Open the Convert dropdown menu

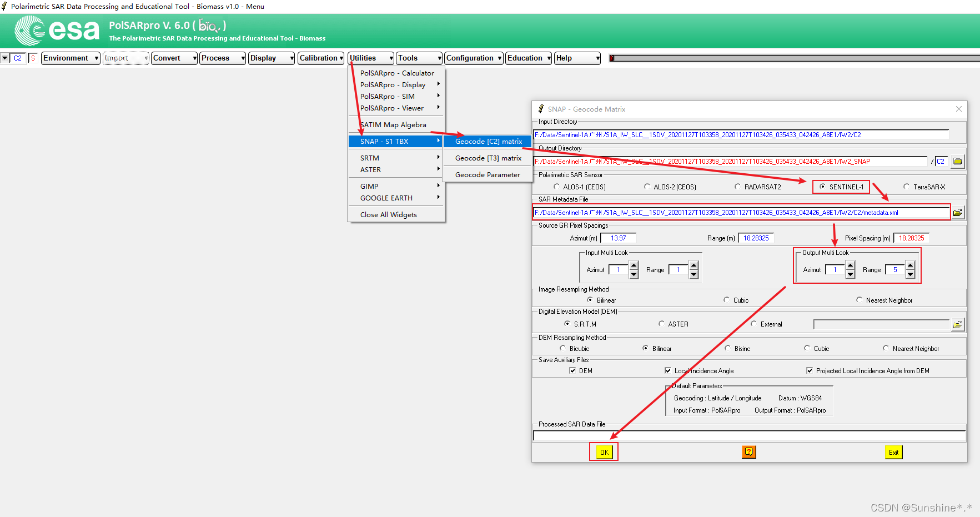[174, 58]
